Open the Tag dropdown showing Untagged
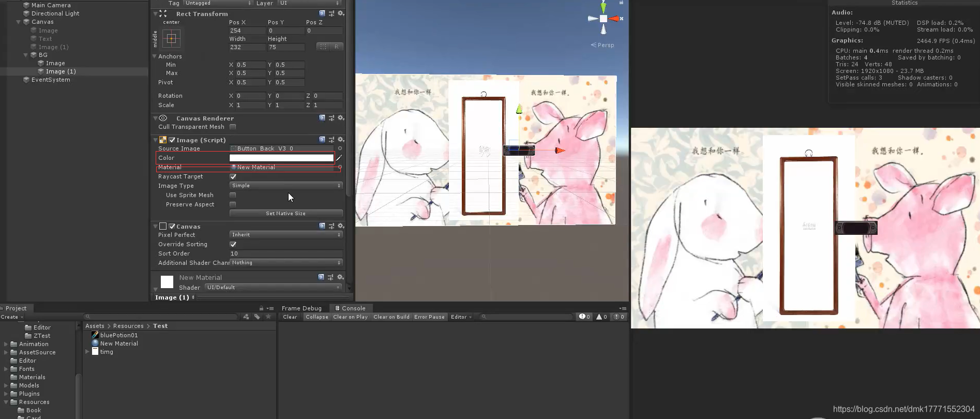Screen dimensions: 980x419 pyautogui.click(x=218, y=3)
